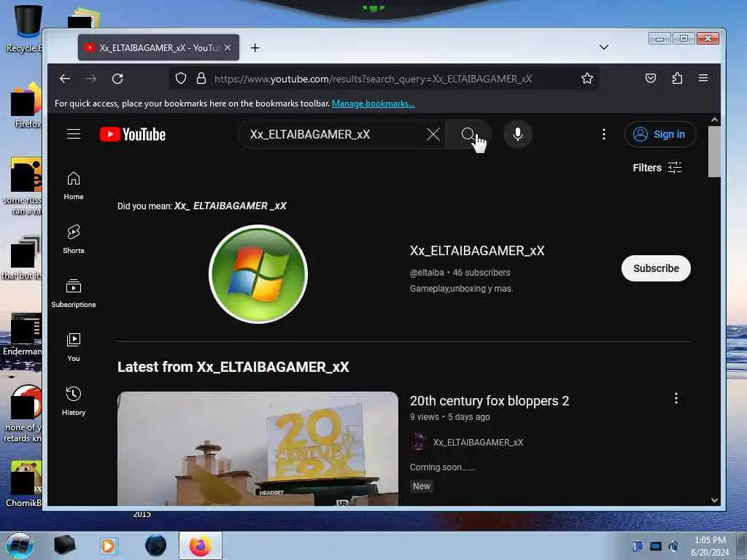Screen dimensions: 747x560
Task: Open the YouTube guide hamburger menu
Action: click(x=74, y=134)
